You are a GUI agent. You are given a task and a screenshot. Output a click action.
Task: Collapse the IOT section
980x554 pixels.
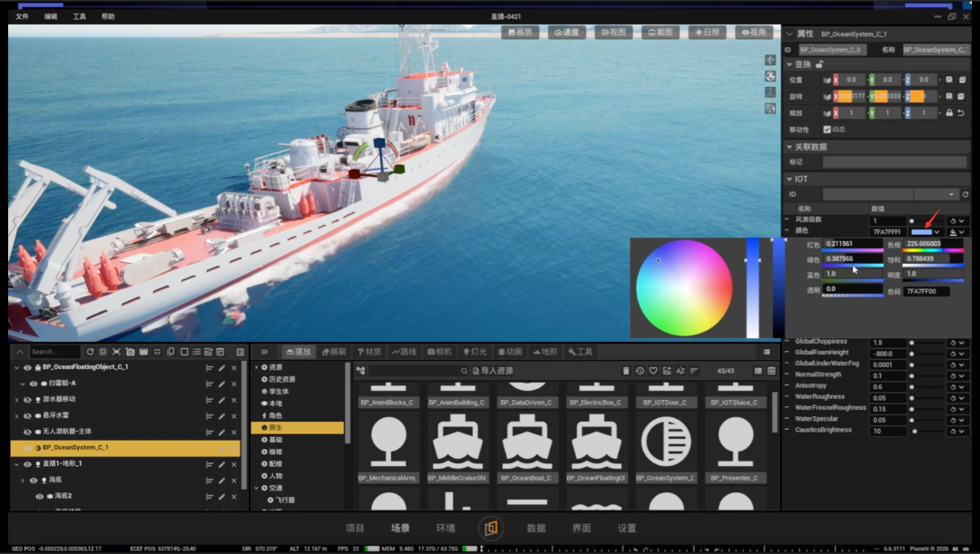point(789,179)
